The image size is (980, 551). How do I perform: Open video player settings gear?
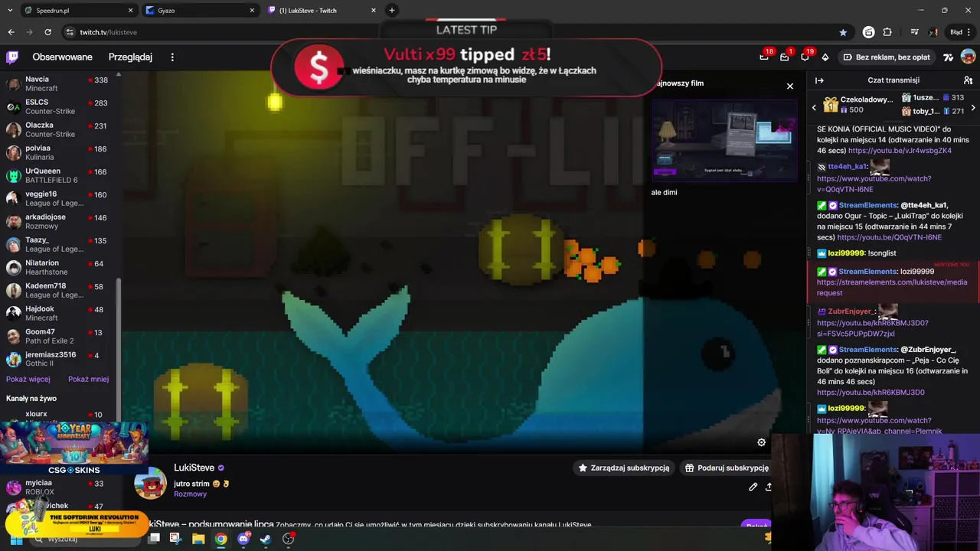pyautogui.click(x=761, y=442)
